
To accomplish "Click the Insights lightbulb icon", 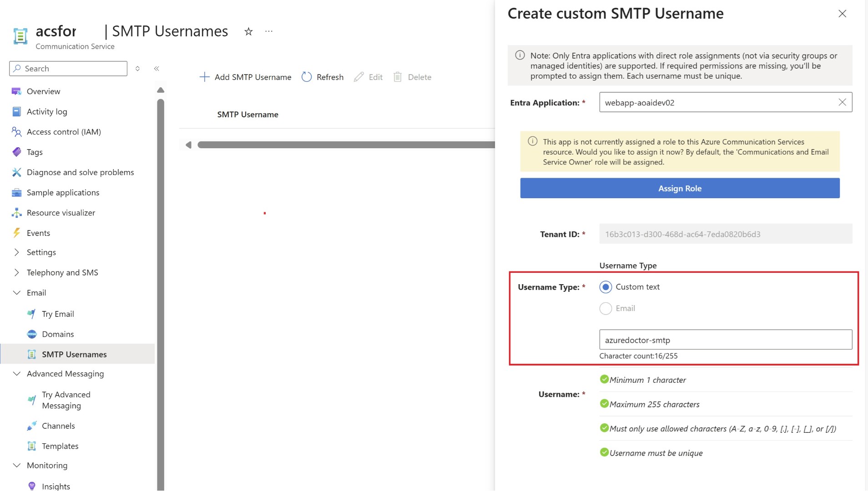I will point(32,486).
